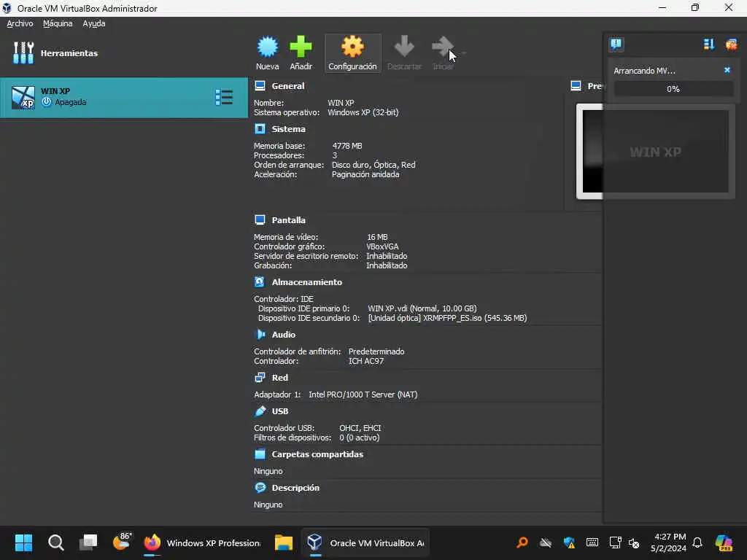Click the Nueva toolbar button
Image resolution: width=747 pixels, height=560 pixels.
(x=267, y=52)
